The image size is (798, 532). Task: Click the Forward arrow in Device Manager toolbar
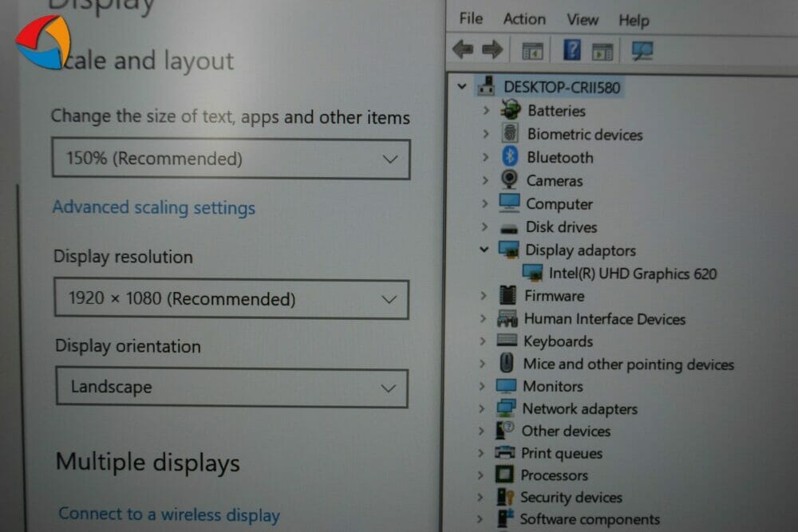[x=492, y=49]
